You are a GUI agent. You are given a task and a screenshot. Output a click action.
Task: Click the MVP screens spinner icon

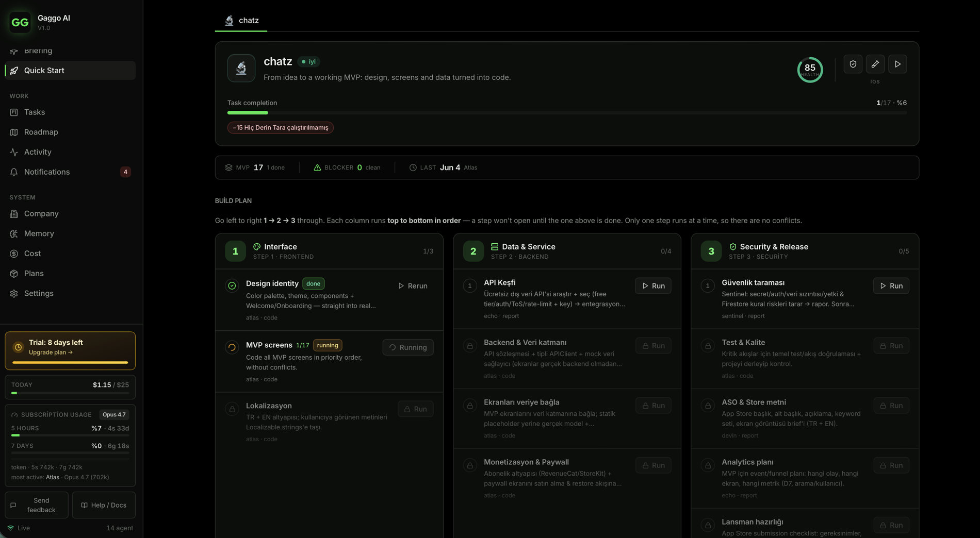(232, 347)
